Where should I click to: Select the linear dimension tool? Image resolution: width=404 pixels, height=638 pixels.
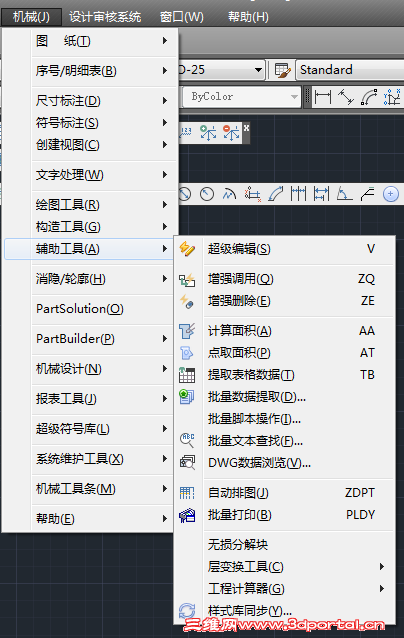[323, 97]
